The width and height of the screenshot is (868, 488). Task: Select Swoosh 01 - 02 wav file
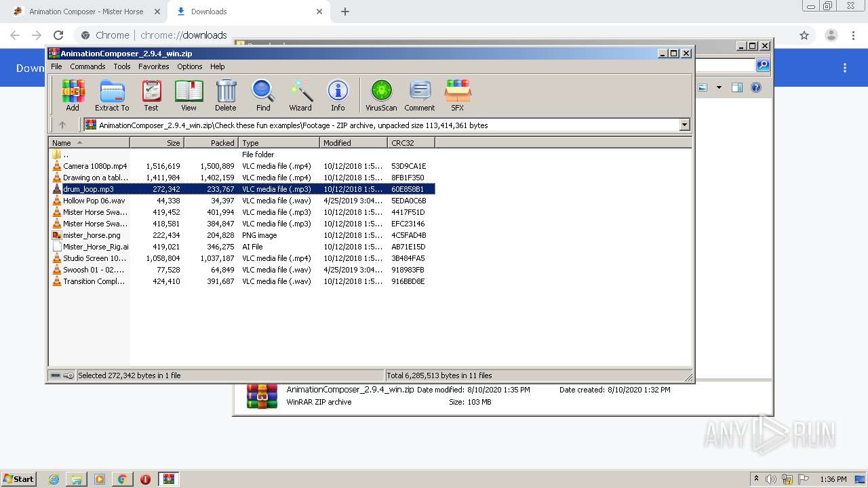click(242, 270)
